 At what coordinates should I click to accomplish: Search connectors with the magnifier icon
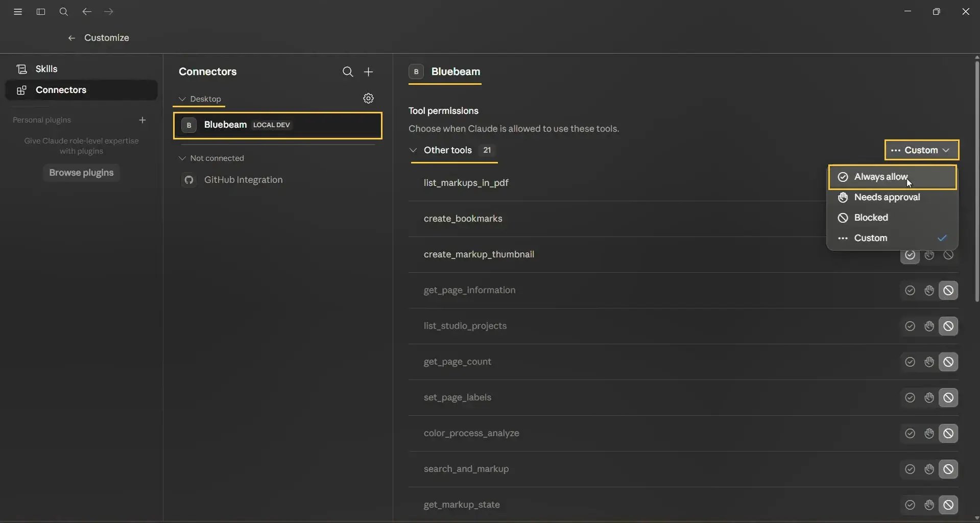point(348,72)
